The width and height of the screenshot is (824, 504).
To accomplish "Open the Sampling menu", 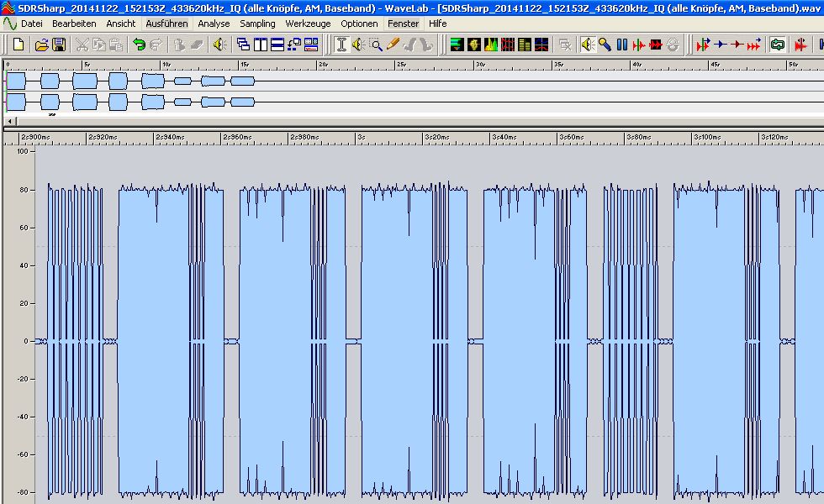I will (257, 24).
